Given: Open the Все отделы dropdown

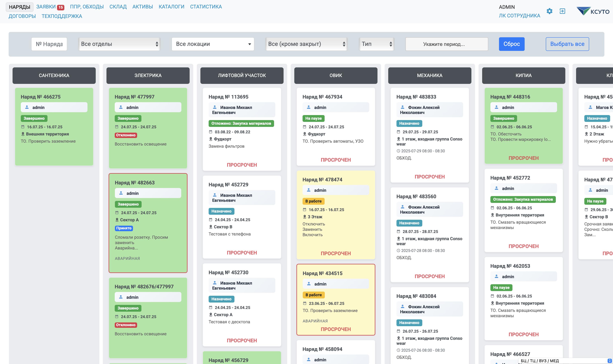Looking at the screenshot, I should (119, 44).
